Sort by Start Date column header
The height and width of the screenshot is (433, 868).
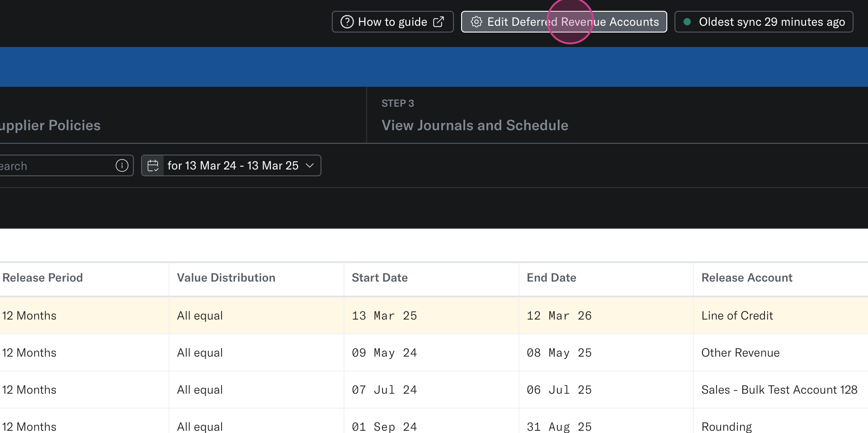380,278
